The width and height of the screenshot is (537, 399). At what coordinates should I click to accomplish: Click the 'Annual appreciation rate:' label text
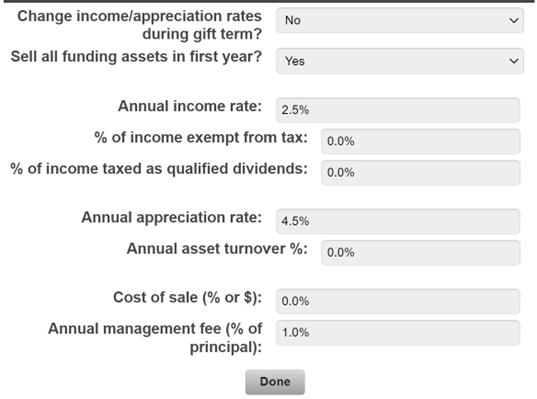tap(172, 217)
